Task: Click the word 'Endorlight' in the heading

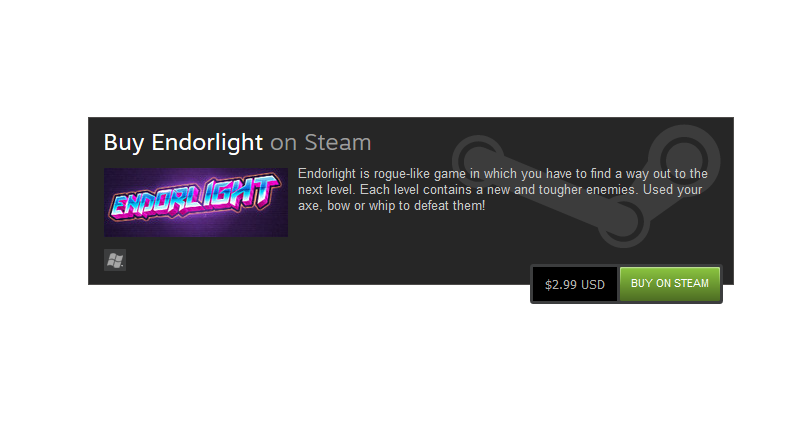Action: coord(207,142)
